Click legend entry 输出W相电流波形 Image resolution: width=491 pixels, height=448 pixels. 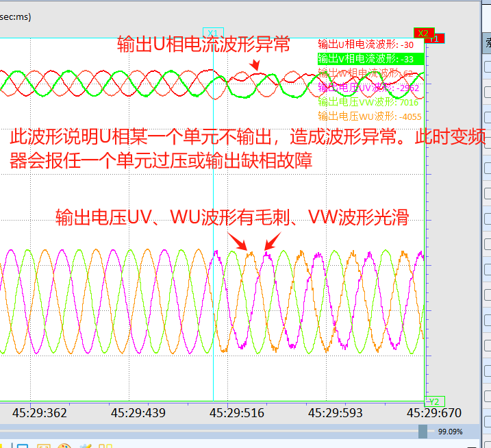click(366, 73)
